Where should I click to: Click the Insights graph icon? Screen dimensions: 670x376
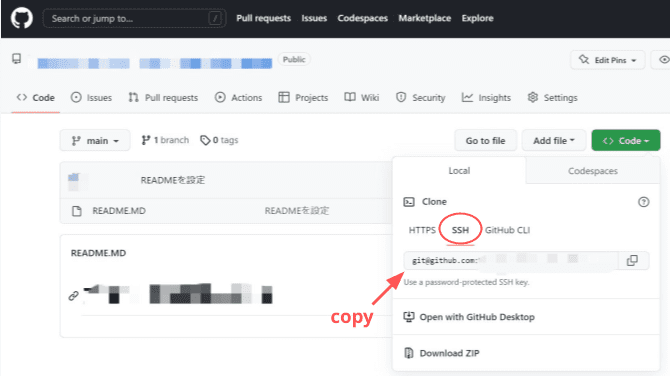[x=467, y=97]
